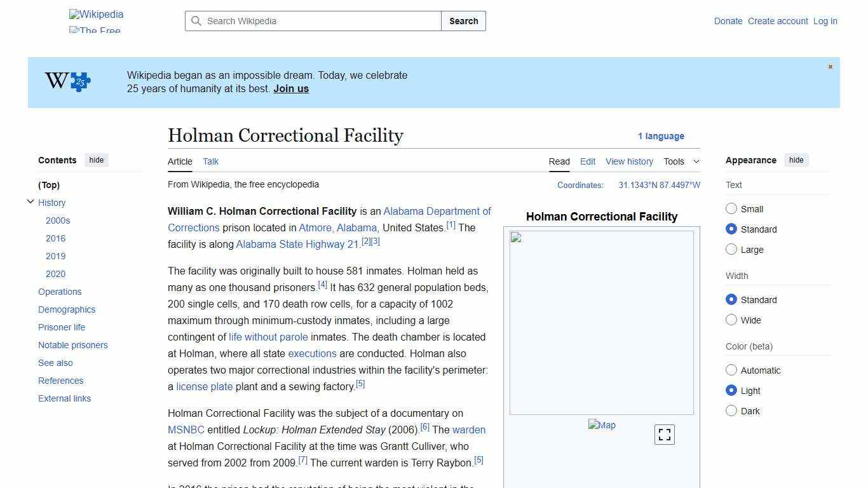Open the map fullscreen expand icon
The image size is (868, 488).
664,434
